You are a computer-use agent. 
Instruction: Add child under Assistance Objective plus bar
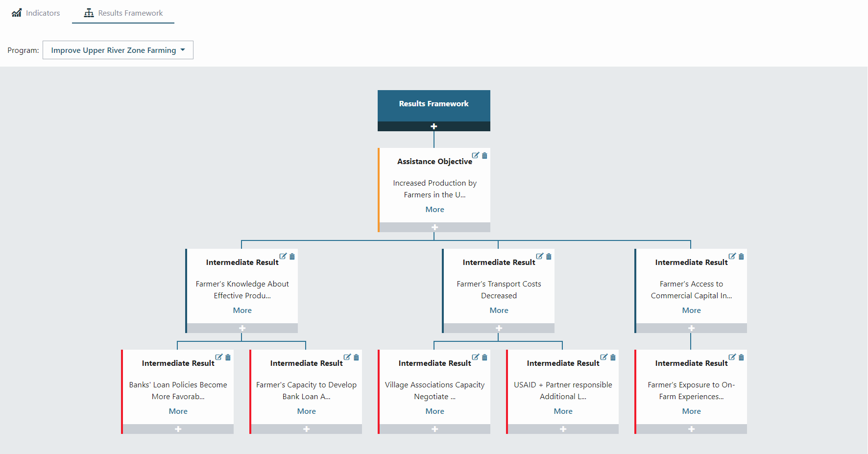click(434, 227)
